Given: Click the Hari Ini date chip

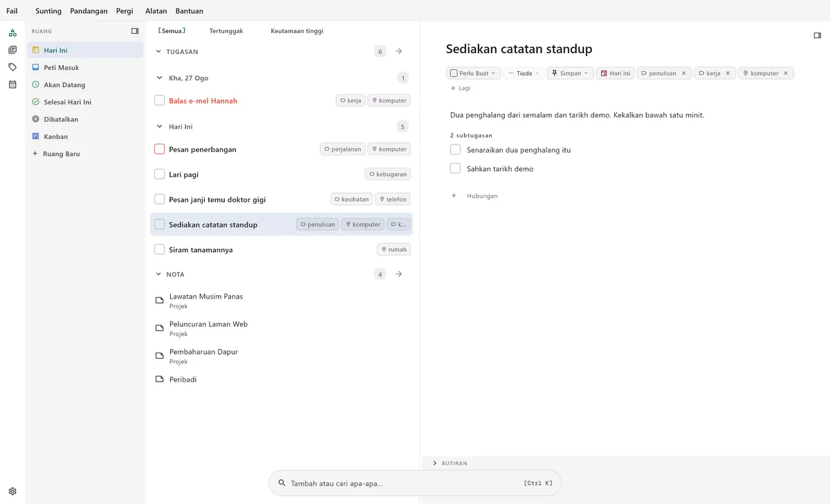Looking at the screenshot, I should pos(616,73).
